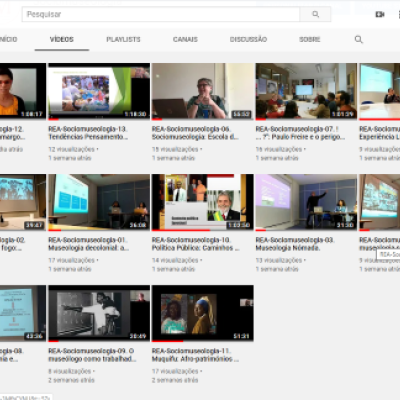Open the create video camera icon
The width and height of the screenshot is (400, 400).
tap(380, 14)
